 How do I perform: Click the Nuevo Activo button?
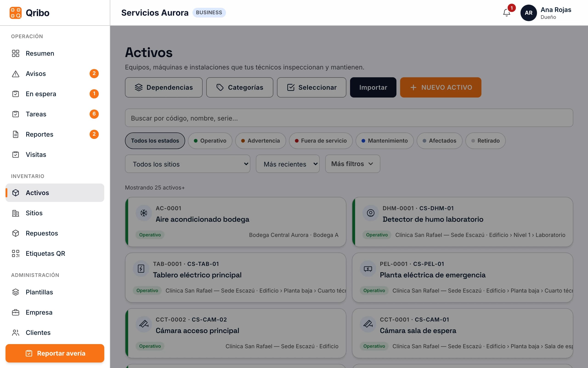(441, 87)
